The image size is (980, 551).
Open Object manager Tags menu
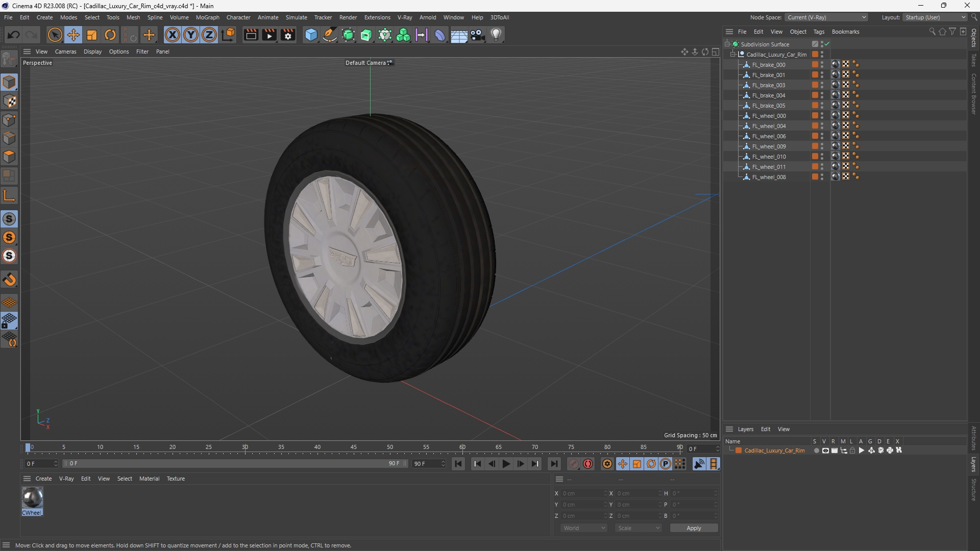[819, 32]
